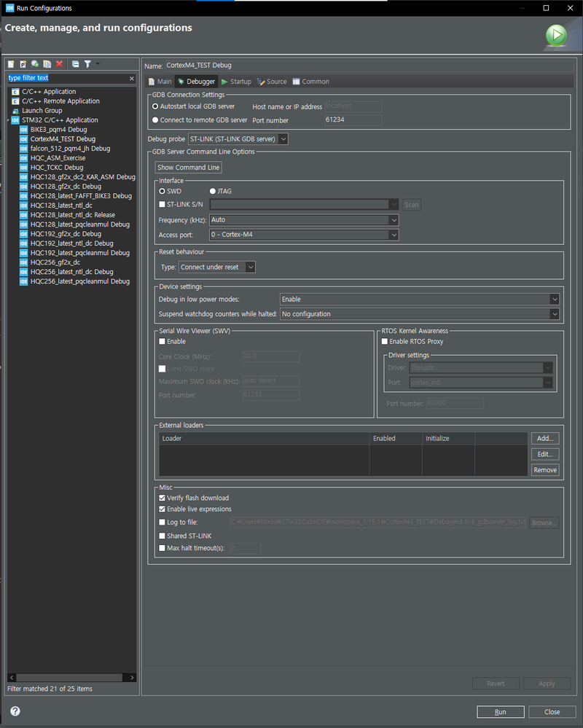Click the Show Command Line button
This screenshot has width=583, height=728.
pos(187,167)
